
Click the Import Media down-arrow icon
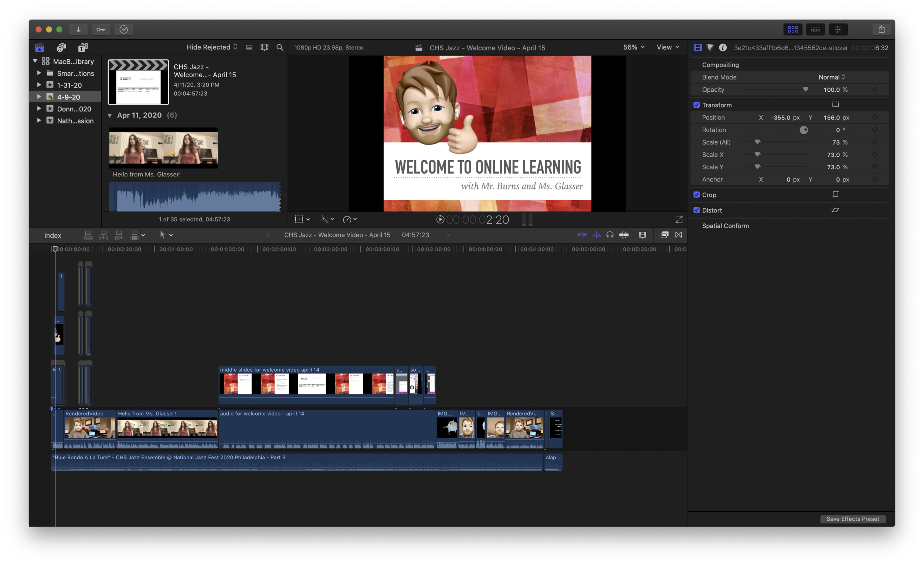(x=78, y=29)
